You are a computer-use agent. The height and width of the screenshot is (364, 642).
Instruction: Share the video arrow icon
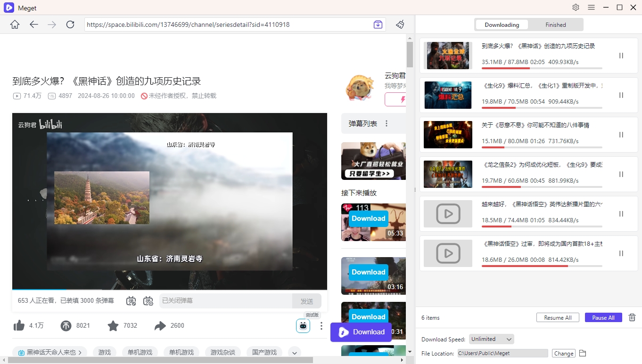point(160,325)
